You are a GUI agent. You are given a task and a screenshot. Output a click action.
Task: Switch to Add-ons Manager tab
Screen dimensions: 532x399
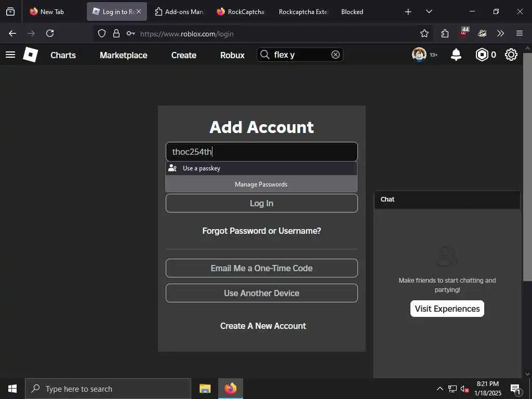coord(179,11)
